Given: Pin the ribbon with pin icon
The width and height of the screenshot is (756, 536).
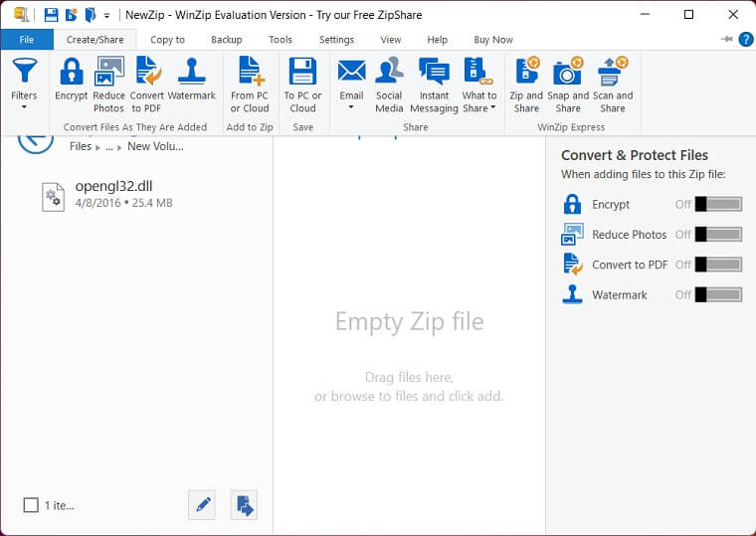Looking at the screenshot, I should coord(726,39).
